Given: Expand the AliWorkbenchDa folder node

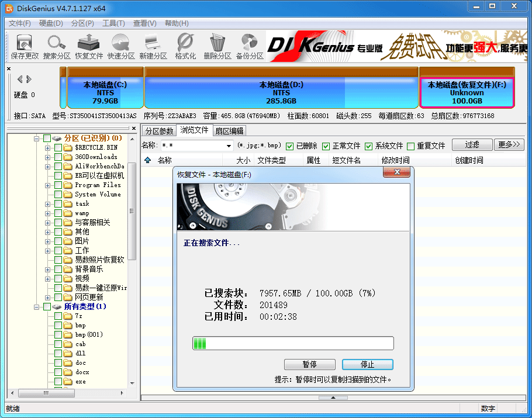Looking at the screenshot, I should 47,167.
